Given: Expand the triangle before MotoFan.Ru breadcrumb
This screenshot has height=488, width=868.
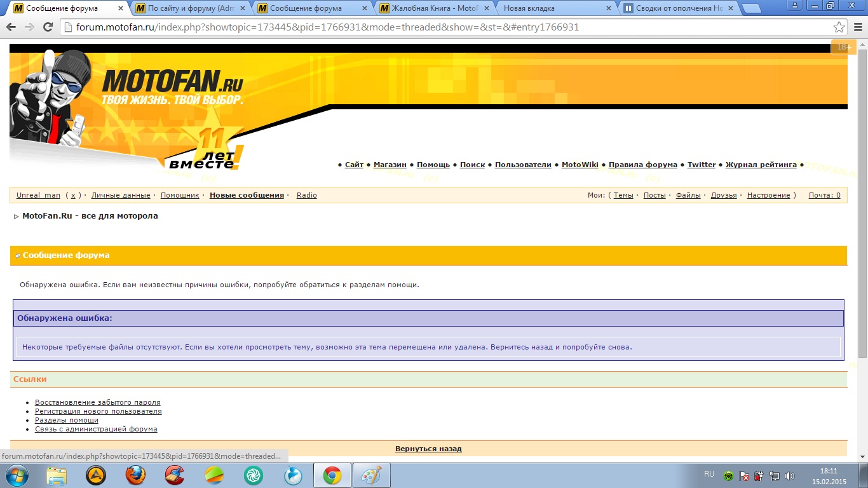Looking at the screenshot, I should 17,217.
